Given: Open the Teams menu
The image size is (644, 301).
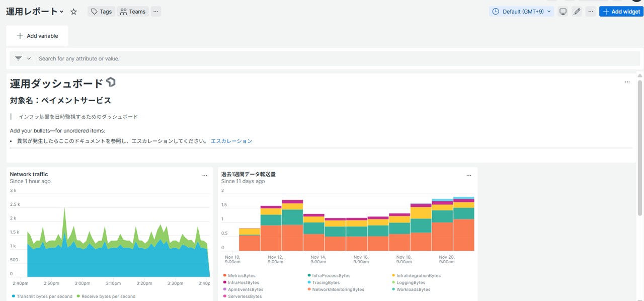Looking at the screenshot, I should [x=133, y=12].
